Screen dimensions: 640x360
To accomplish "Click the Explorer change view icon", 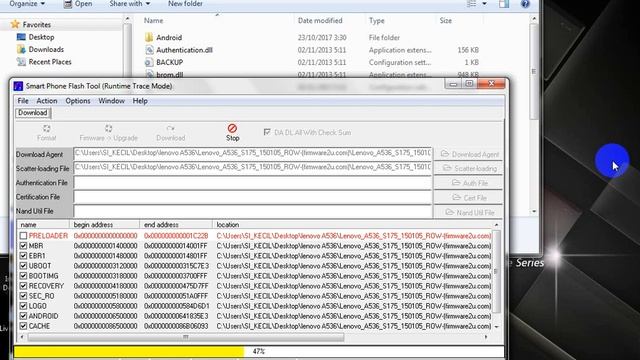I will (x=471, y=4).
